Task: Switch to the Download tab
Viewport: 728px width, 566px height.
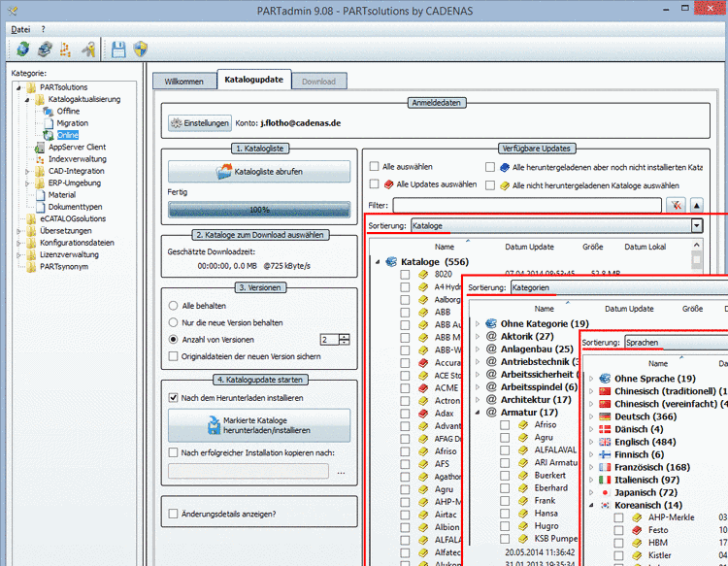Action: pos(319,82)
